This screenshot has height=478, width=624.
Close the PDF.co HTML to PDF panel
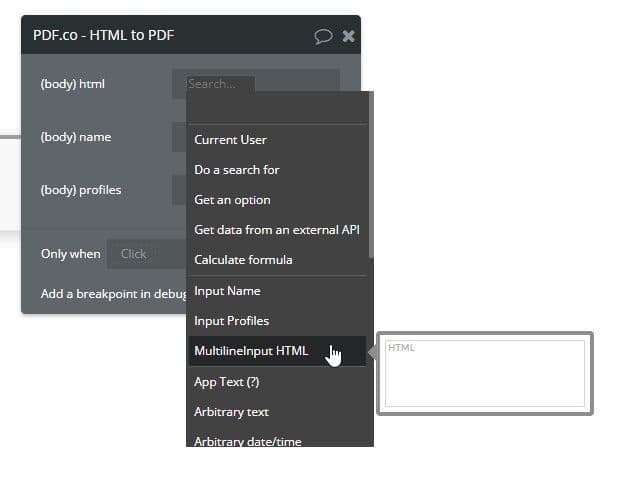[348, 36]
